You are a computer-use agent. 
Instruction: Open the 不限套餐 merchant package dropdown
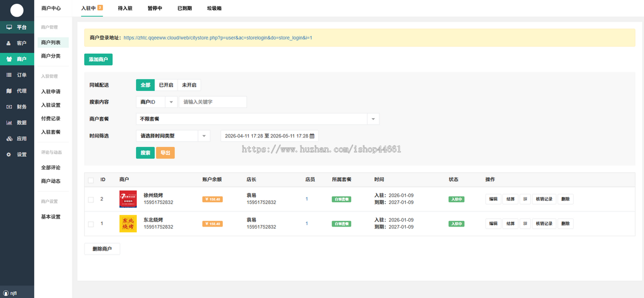coord(258,119)
